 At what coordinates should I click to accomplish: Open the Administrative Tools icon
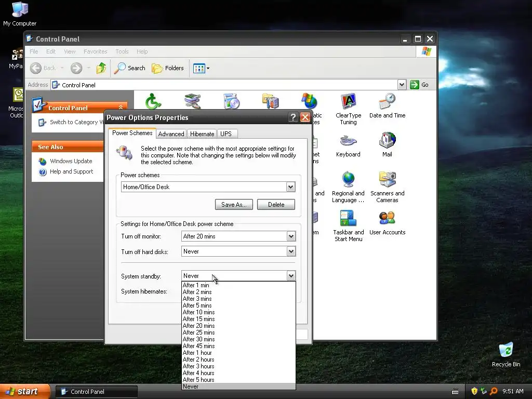tap(270, 101)
